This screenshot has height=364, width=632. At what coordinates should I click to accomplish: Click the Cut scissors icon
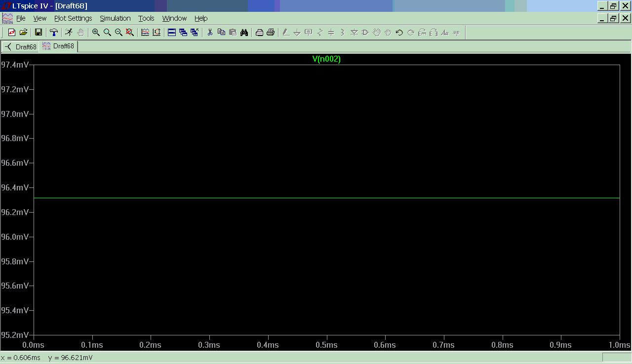[x=210, y=33]
